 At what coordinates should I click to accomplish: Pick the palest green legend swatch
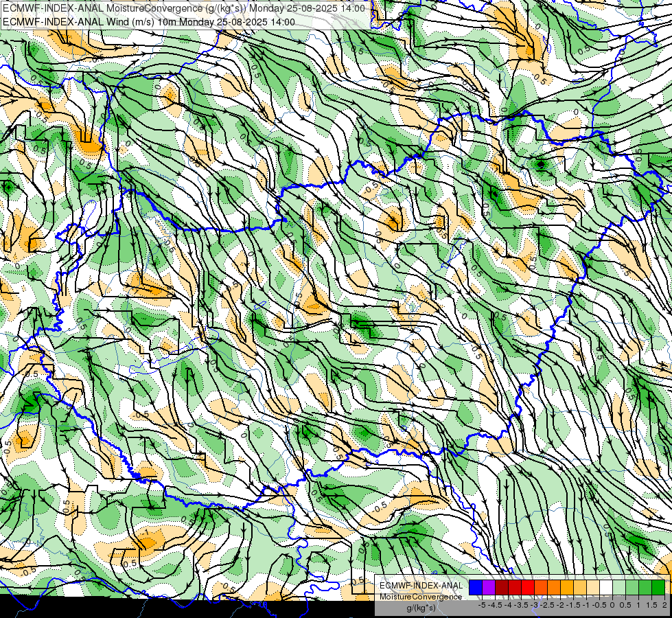(x=619, y=587)
